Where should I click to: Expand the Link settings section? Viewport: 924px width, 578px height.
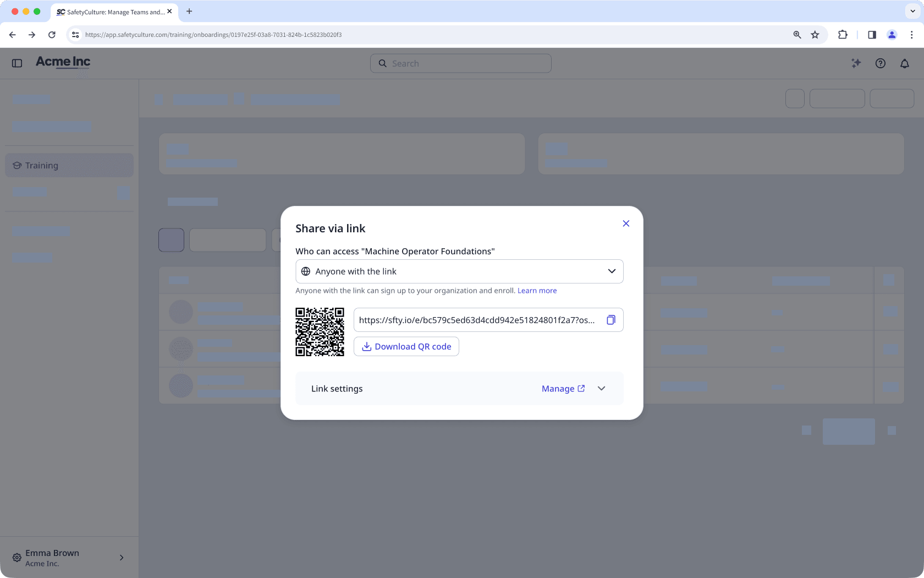tap(601, 388)
